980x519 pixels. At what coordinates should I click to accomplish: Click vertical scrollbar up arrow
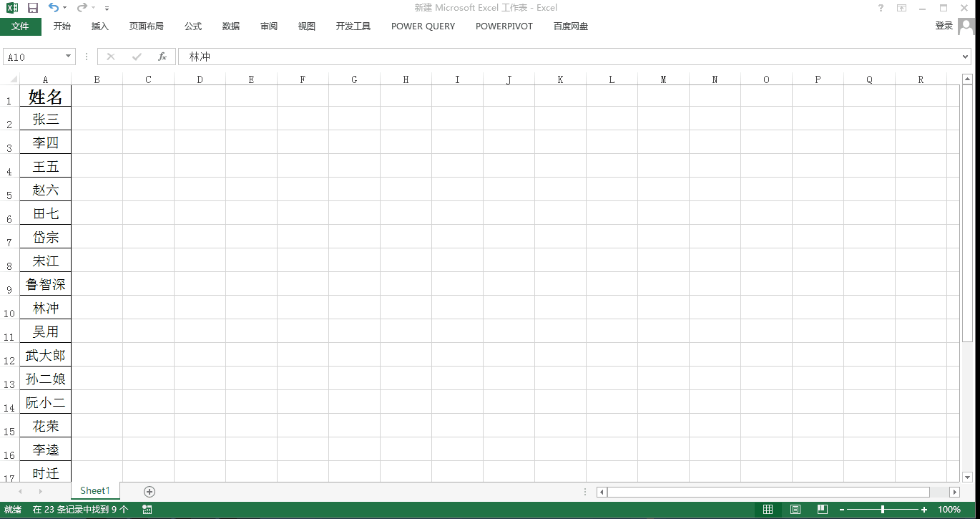click(x=967, y=79)
